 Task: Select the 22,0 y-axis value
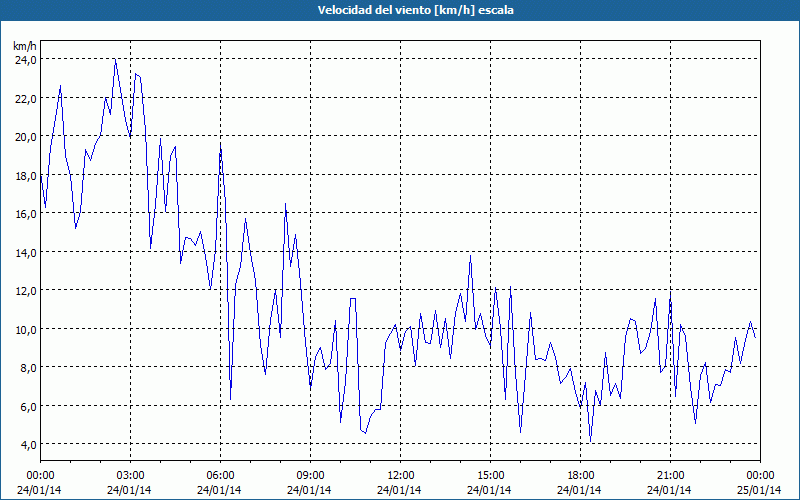tap(26, 98)
